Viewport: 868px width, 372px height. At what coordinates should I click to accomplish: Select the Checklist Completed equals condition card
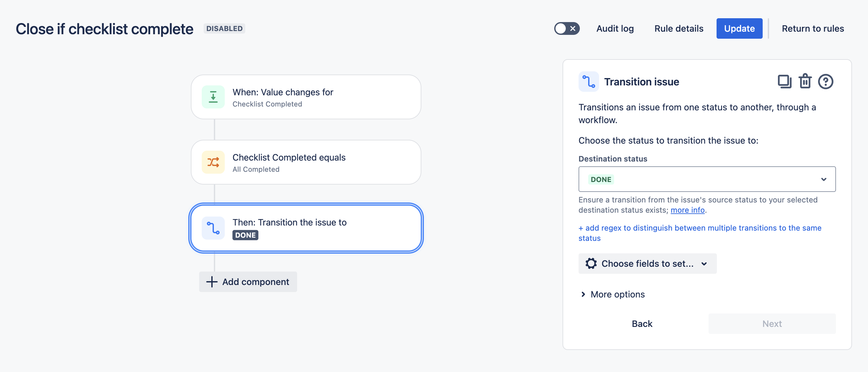click(x=306, y=162)
